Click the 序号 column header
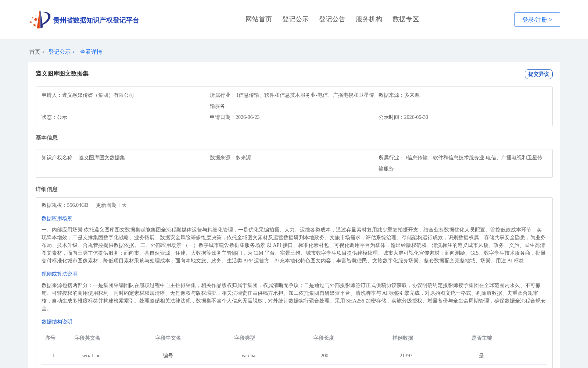 (50, 338)
